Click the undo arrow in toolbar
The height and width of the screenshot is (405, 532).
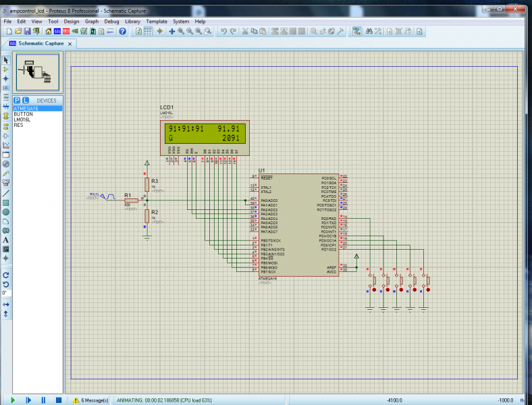(225, 32)
